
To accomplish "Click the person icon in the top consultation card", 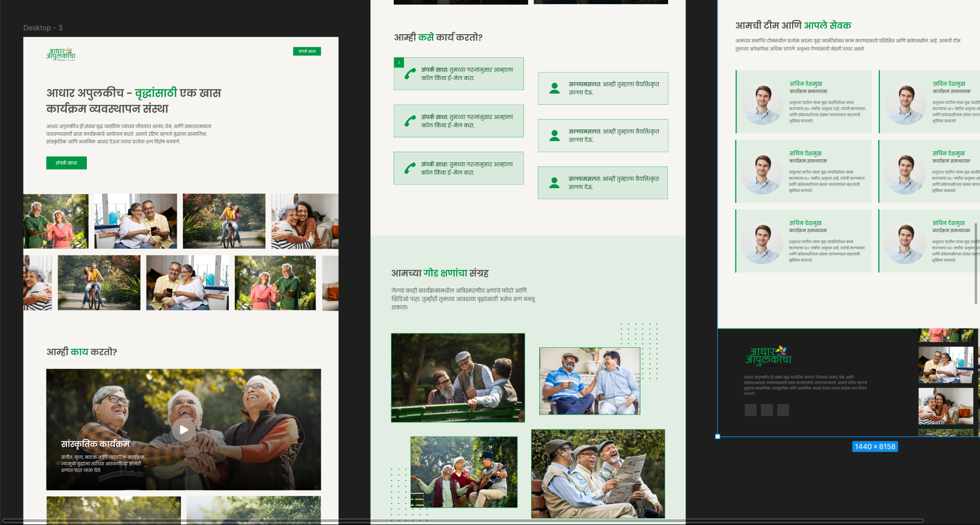I will pyautogui.click(x=554, y=88).
